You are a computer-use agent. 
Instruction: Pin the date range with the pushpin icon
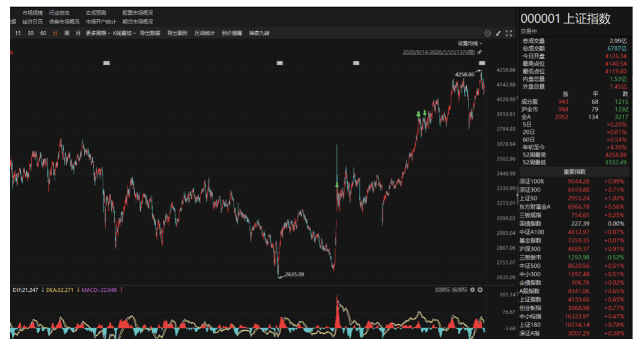479,52
